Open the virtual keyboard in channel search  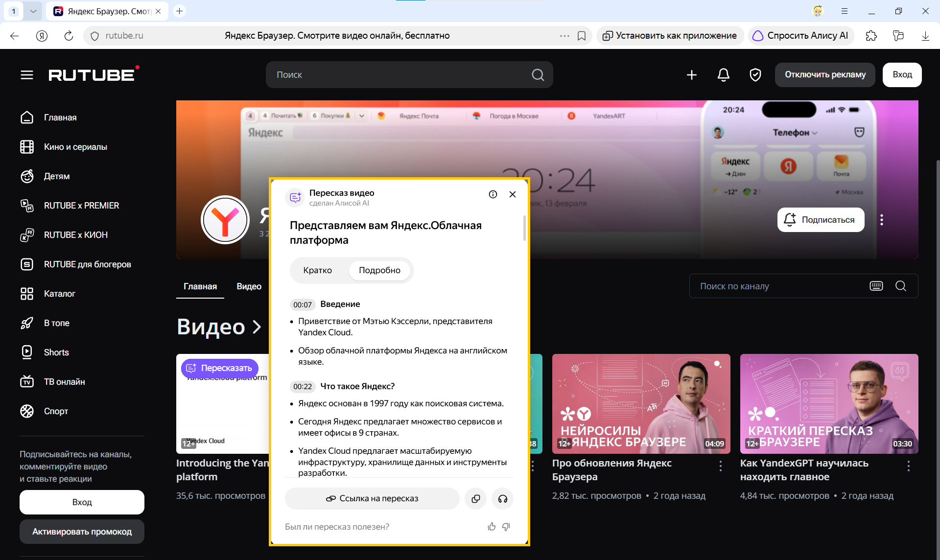coord(876,286)
